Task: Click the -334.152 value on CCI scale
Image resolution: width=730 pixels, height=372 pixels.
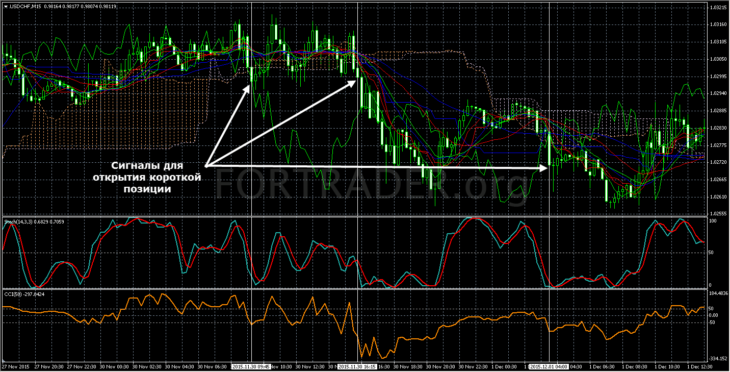Action: click(x=717, y=358)
